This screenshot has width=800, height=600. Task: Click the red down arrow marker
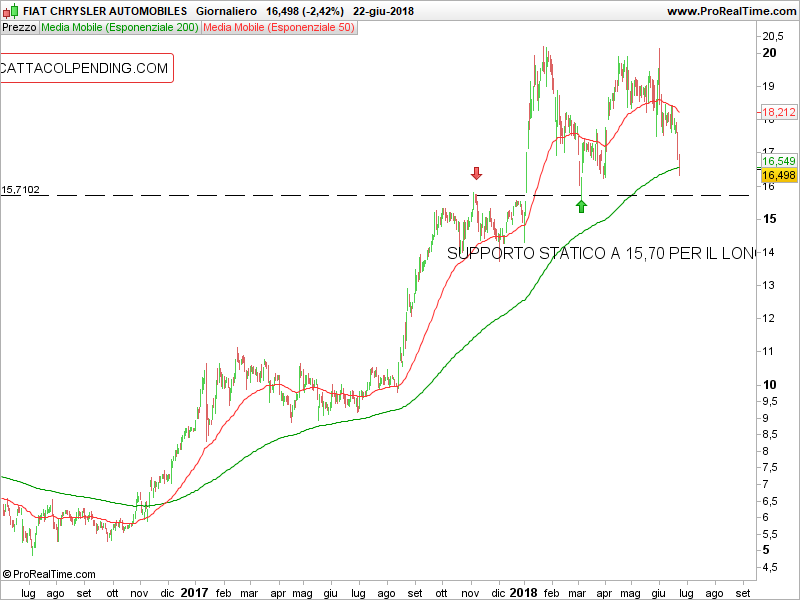pyautogui.click(x=476, y=173)
